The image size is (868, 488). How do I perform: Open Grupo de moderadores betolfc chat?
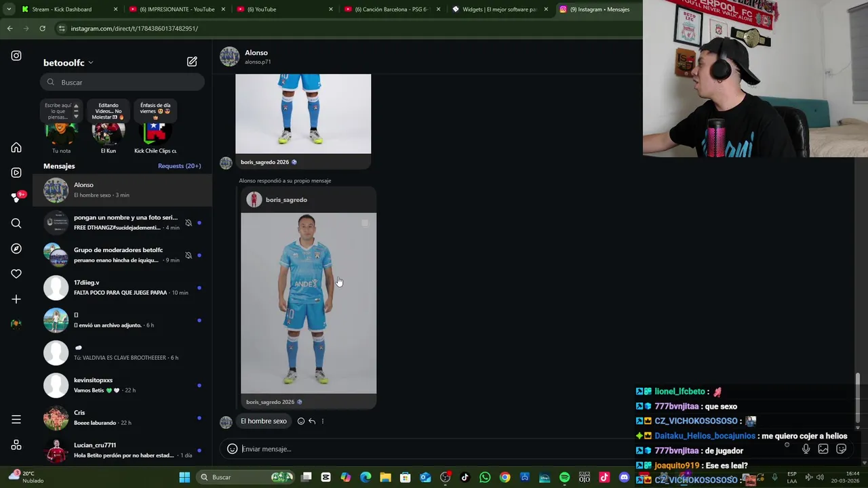pyautogui.click(x=122, y=255)
